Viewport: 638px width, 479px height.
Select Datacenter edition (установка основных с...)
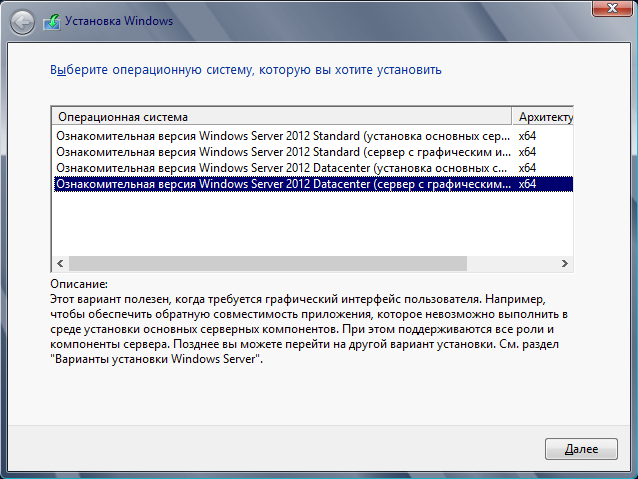coord(283,168)
